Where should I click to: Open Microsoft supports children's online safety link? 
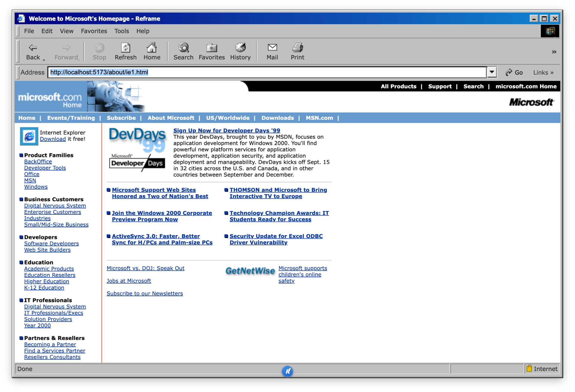pyautogui.click(x=303, y=275)
